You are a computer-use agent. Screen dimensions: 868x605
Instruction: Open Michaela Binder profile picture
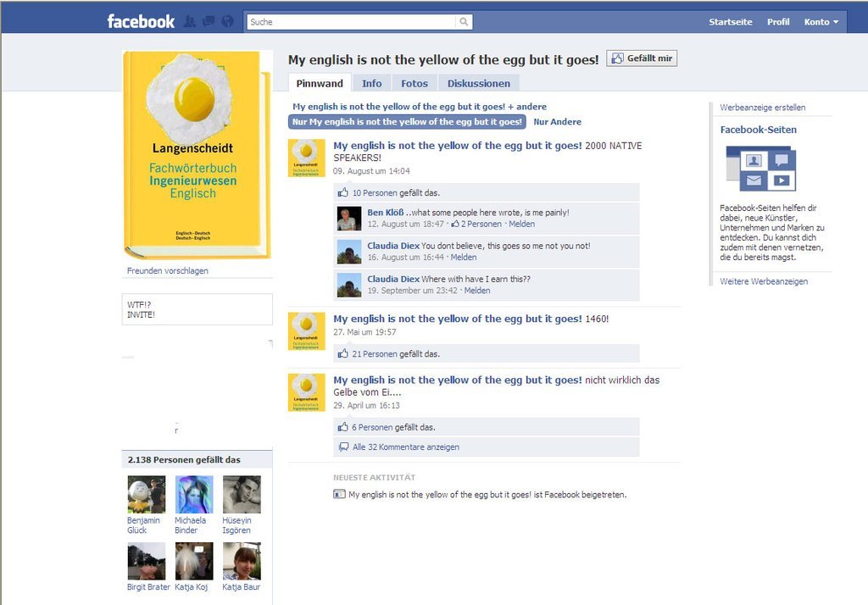194,494
